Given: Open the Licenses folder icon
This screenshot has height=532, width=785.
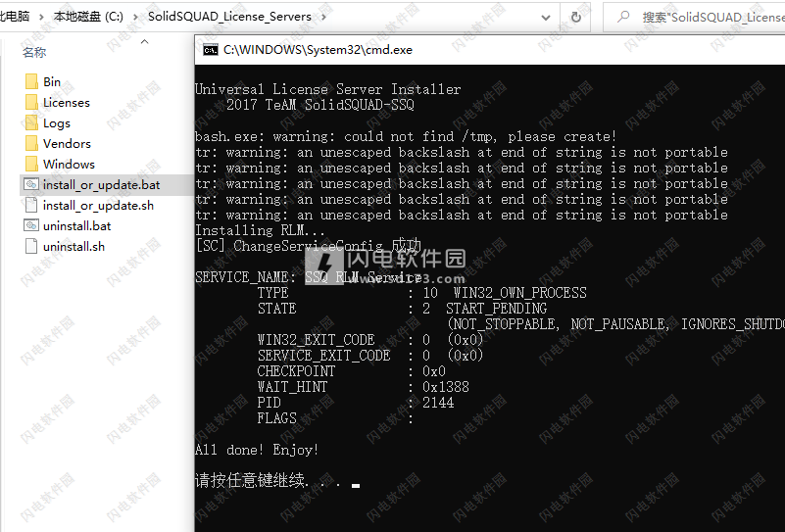Looking at the screenshot, I should (31, 102).
